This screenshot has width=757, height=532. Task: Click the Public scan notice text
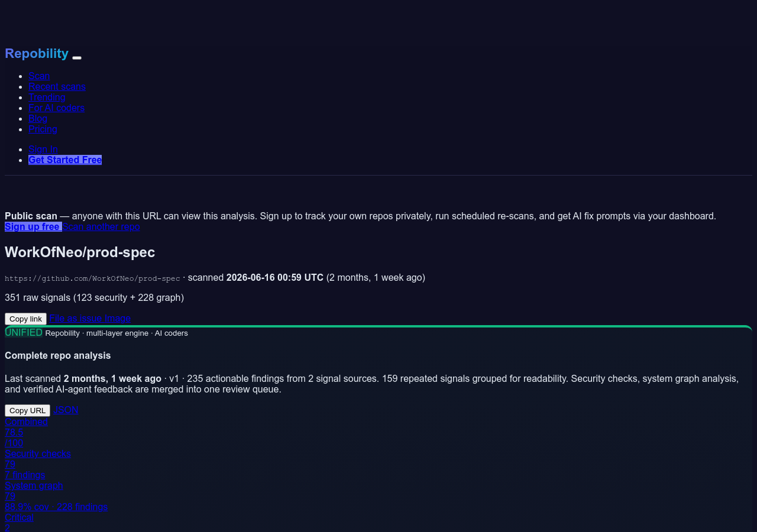(360, 216)
